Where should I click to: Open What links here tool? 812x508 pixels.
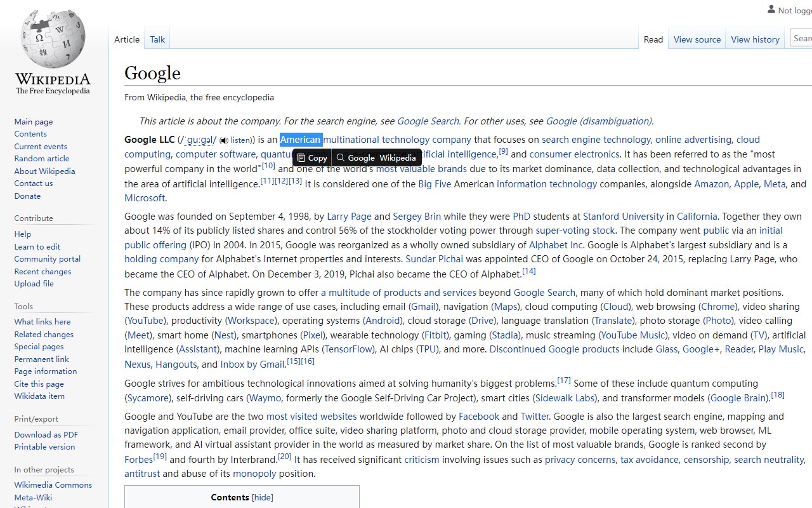(43, 322)
